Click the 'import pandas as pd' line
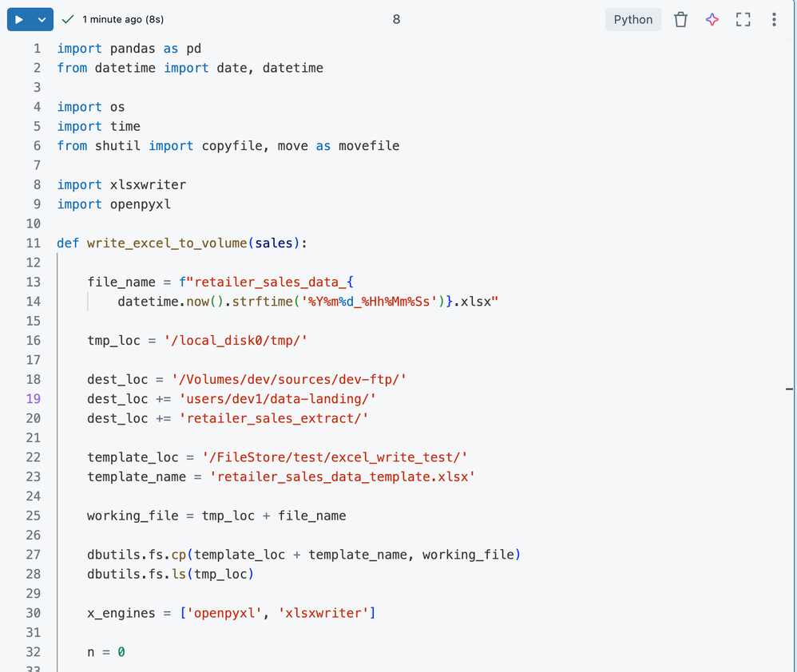The height and width of the screenshot is (672, 797). coord(129,49)
